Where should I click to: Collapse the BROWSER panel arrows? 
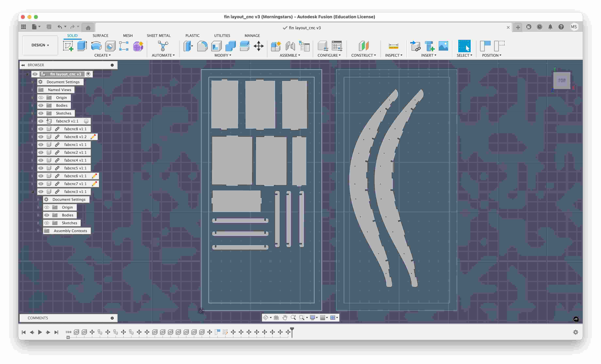pos(23,65)
